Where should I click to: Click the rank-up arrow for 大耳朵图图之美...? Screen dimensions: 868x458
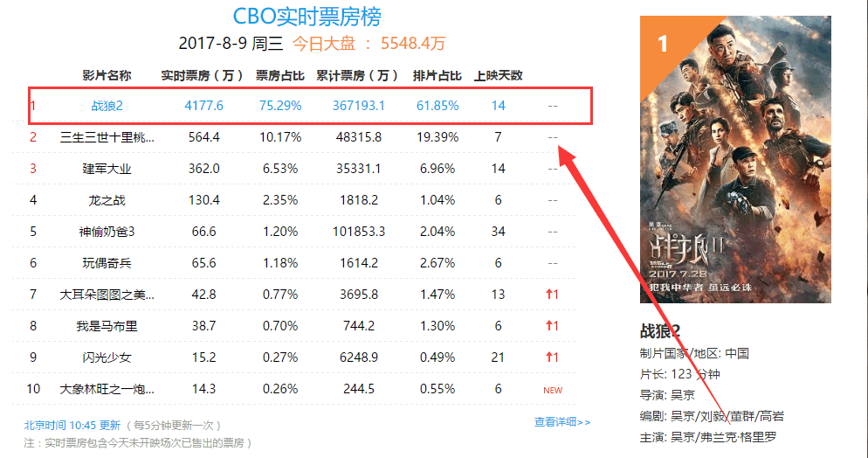click(552, 295)
